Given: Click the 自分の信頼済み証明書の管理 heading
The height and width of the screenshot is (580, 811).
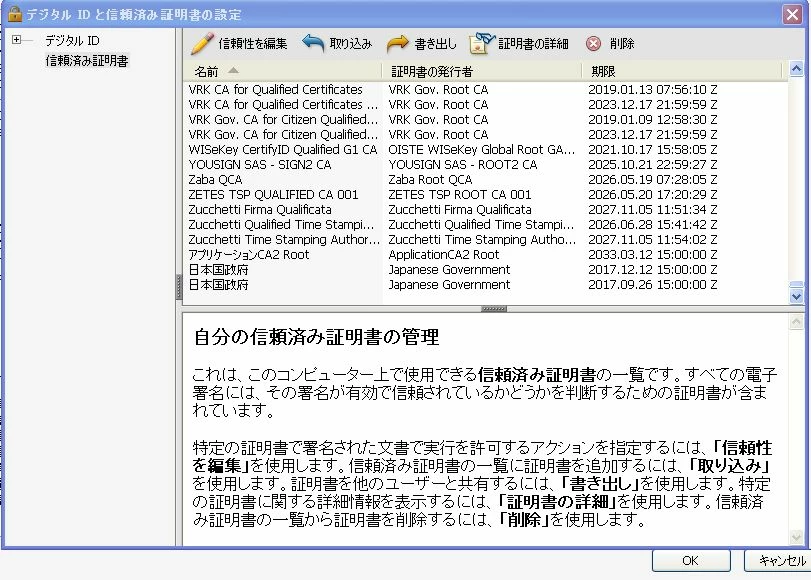Looking at the screenshot, I should 316,337.
